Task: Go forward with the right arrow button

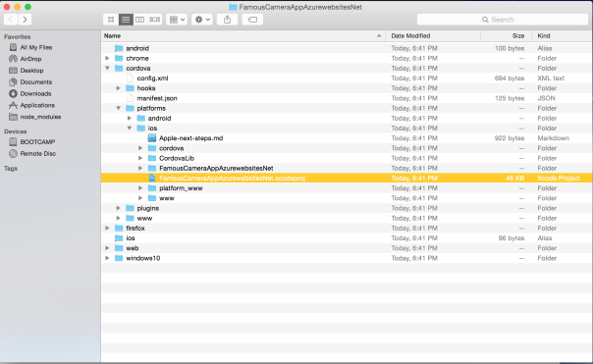Action: coord(25,20)
